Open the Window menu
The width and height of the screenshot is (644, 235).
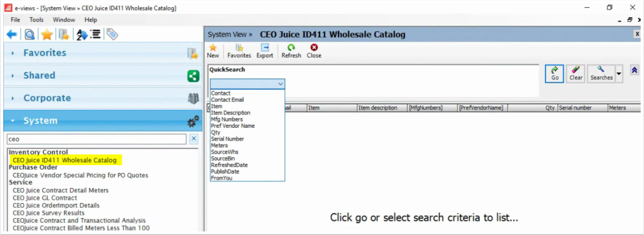click(x=64, y=19)
